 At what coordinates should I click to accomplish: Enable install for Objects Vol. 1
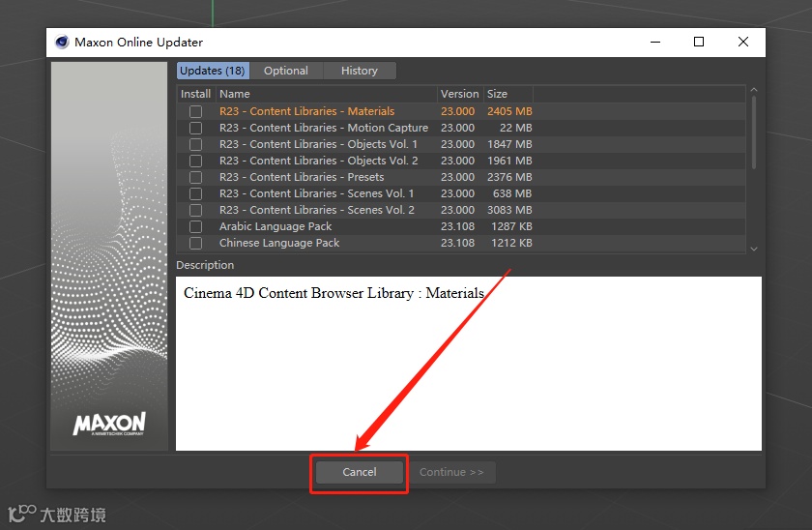(195, 144)
